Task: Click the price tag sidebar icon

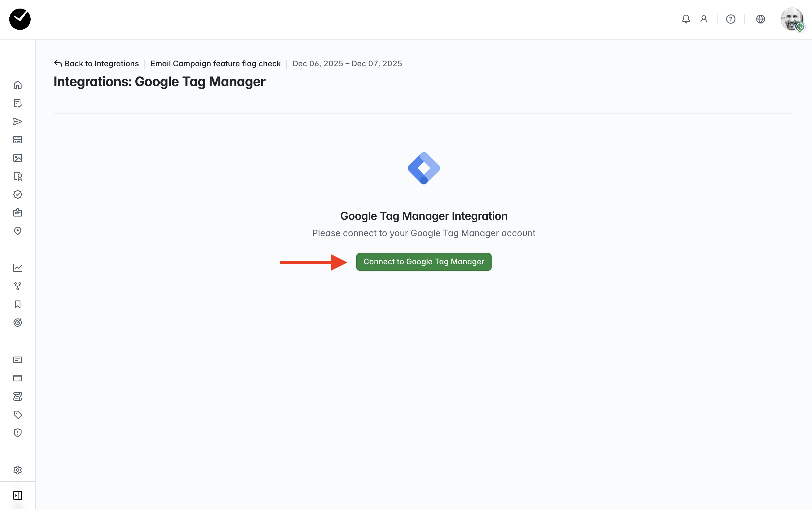Action: point(17,414)
